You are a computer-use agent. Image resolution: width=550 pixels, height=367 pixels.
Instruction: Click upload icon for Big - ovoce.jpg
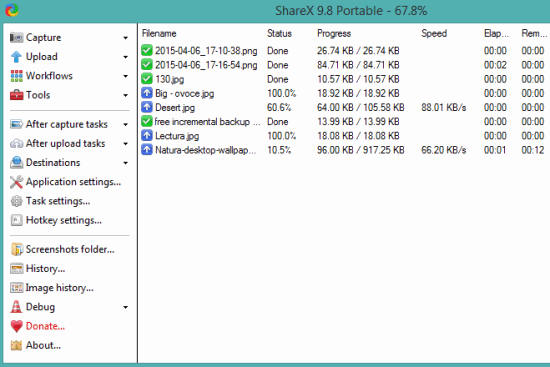click(x=147, y=93)
